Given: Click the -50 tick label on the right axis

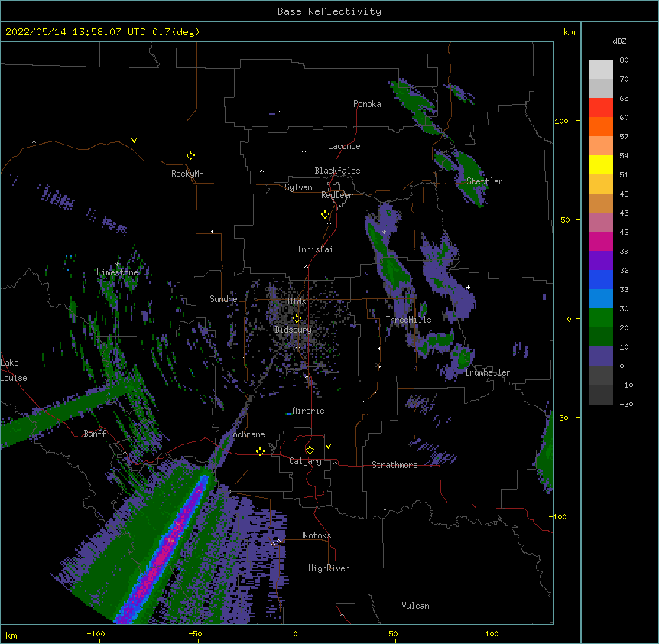Looking at the screenshot, I should coord(561,418).
